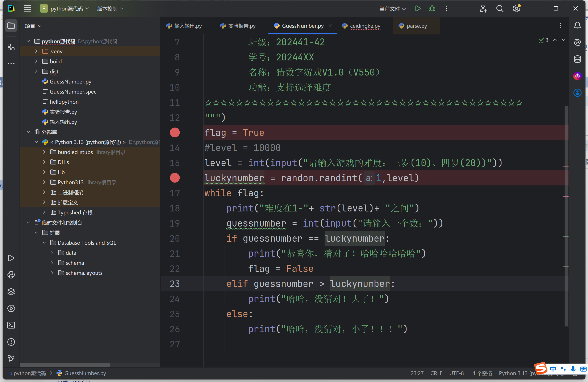Image resolution: width=588 pixels, height=382 pixels.
Task: Toggle the breakpoint on the luckynumber line
Action: pyautogui.click(x=175, y=178)
